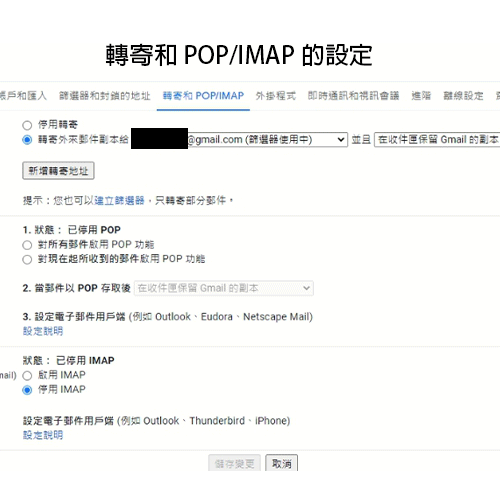Switch to the 進階 tab
The height and width of the screenshot is (500, 500).
421,96
